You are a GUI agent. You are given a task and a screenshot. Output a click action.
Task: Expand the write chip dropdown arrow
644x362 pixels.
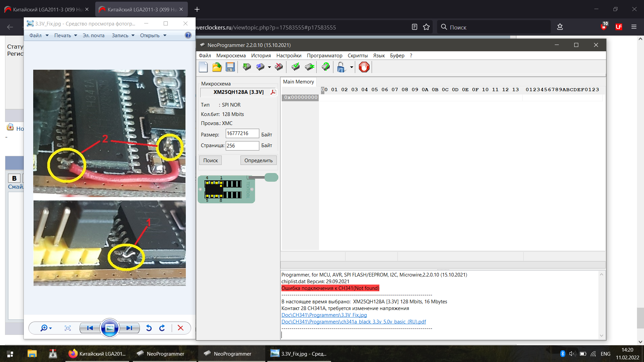[269, 67]
